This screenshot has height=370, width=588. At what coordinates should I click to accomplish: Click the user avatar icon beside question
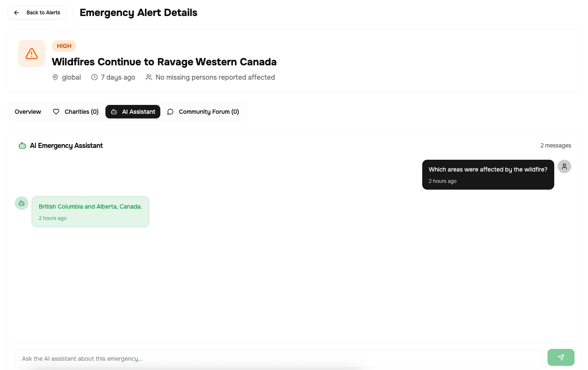564,166
